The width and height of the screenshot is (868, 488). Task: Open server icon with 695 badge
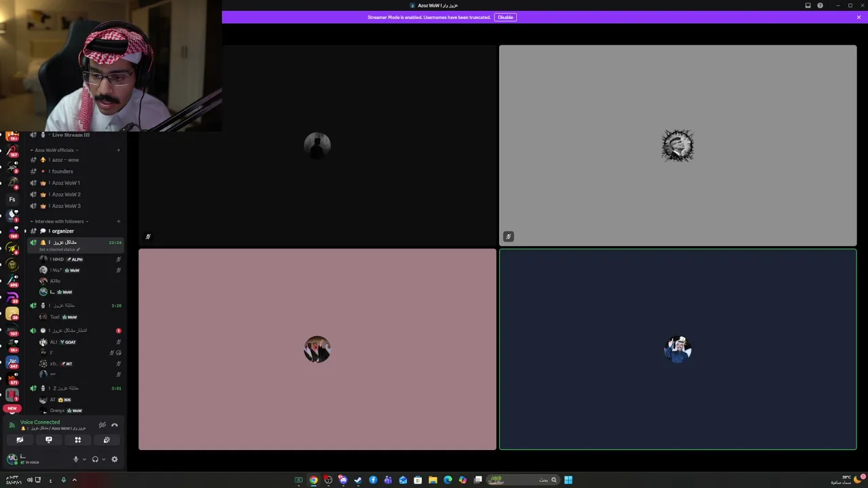point(12,280)
